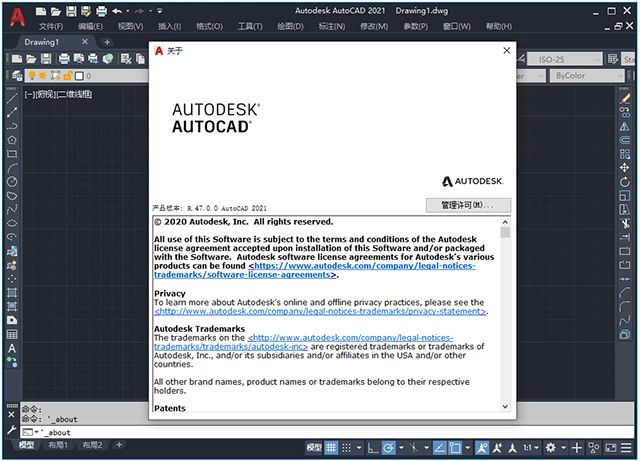Toggle layer 0 freeze sun icon

[43, 76]
